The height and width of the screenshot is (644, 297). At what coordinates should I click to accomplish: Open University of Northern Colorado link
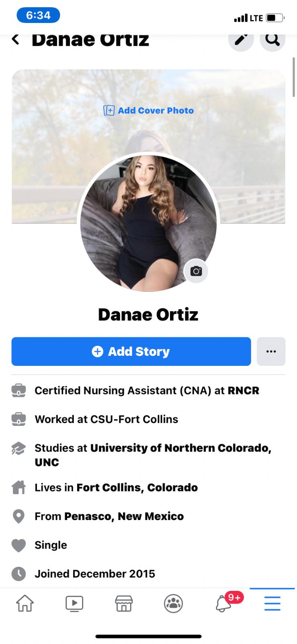click(180, 448)
